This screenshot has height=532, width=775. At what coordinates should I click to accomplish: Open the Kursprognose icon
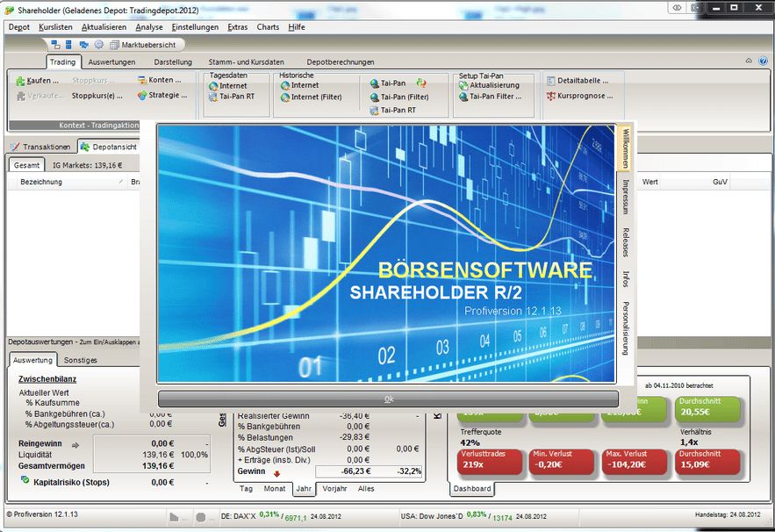(551, 96)
